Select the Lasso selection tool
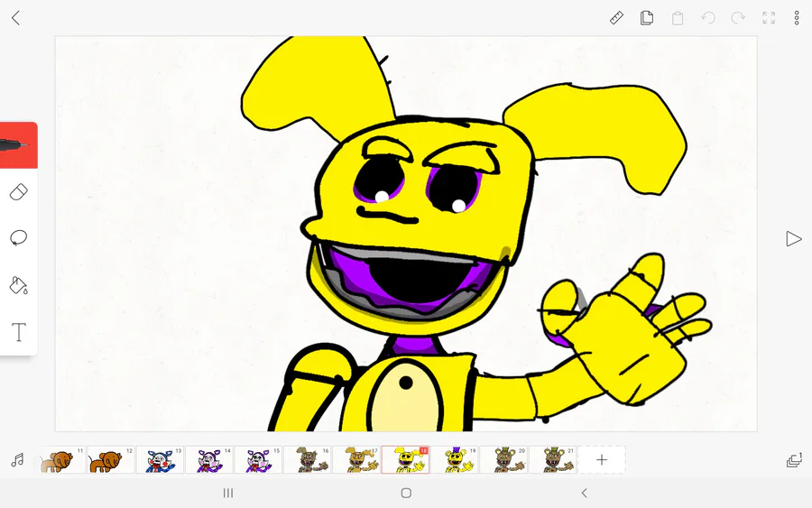This screenshot has width=812, height=508. [19, 238]
